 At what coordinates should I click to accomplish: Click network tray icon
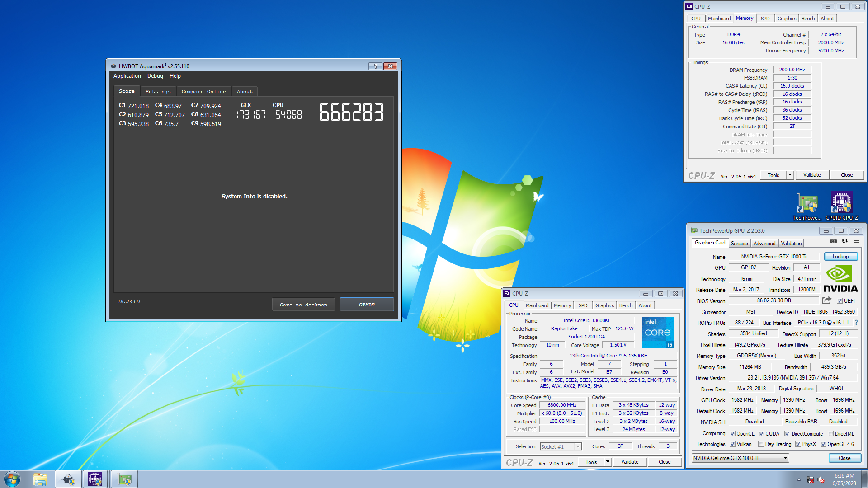[x=810, y=480]
